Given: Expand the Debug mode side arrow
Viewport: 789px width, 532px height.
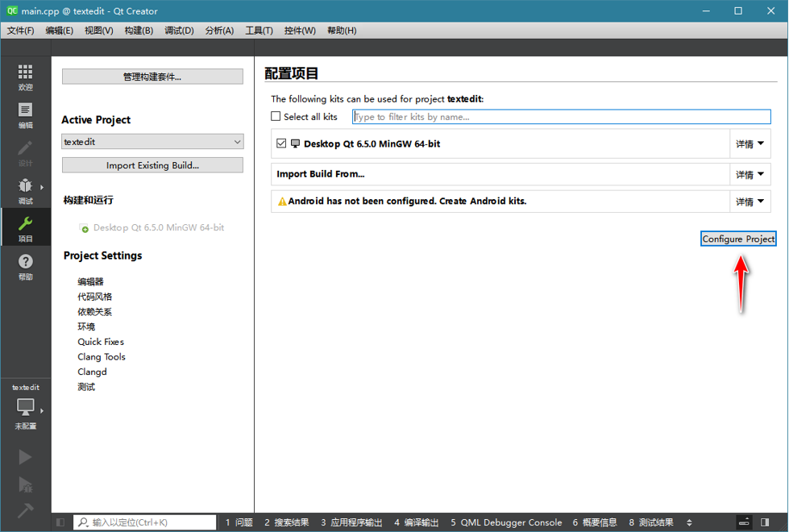Looking at the screenshot, I should [x=42, y=187].
